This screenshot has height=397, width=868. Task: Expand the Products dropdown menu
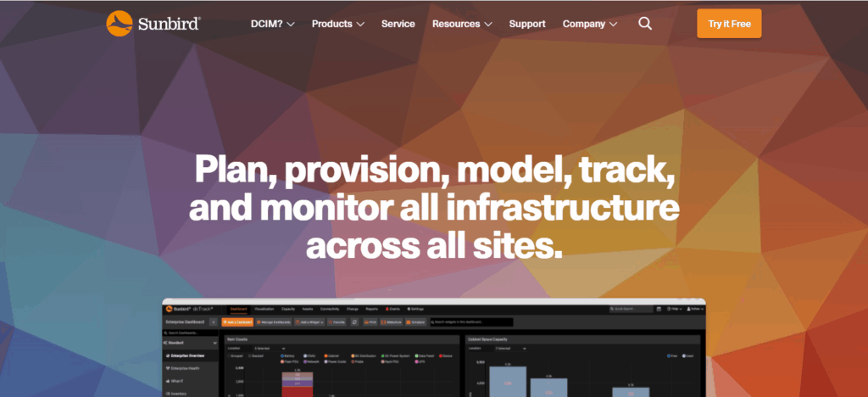coord(337,24)
